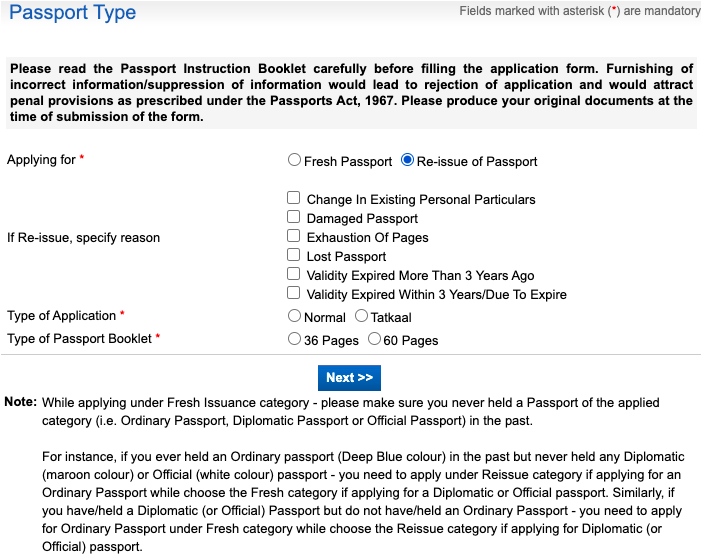Select the 60 Pages booklet option
Image resolution: width=711 pixels, height=559 pixels.
pos(374,339)
